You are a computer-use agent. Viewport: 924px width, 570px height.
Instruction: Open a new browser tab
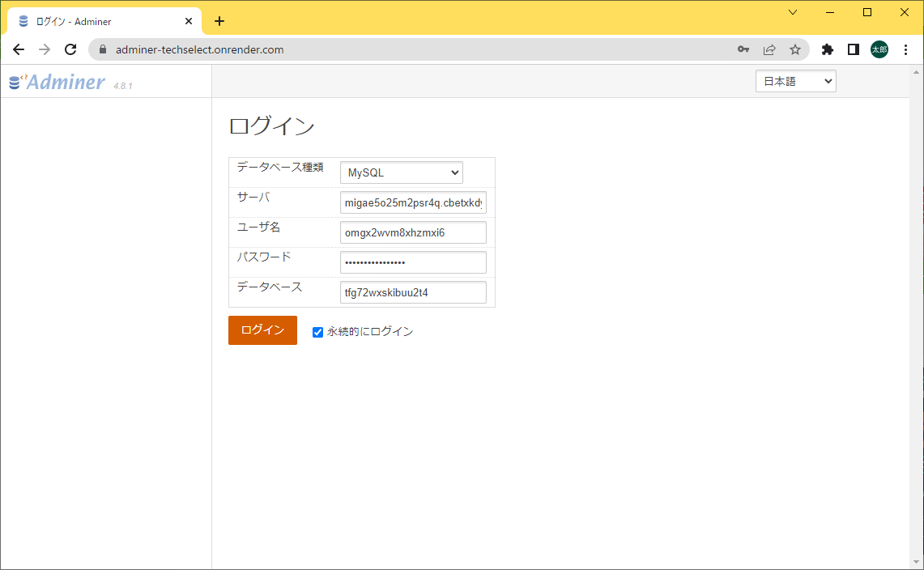(219, 21)
